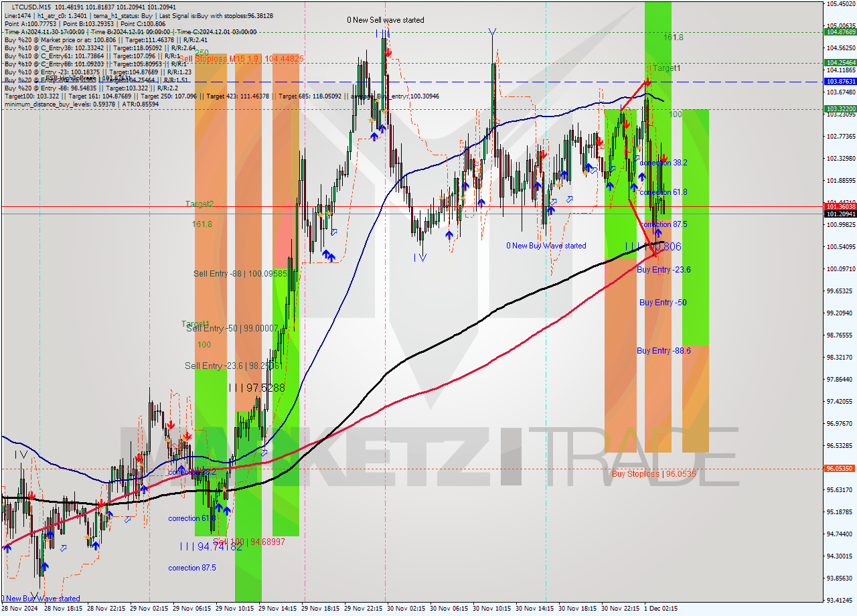857x616 pixels.
Task: Click 'minimum_distance_buy_levels: 0.59378' line
Action: [82, 104]
